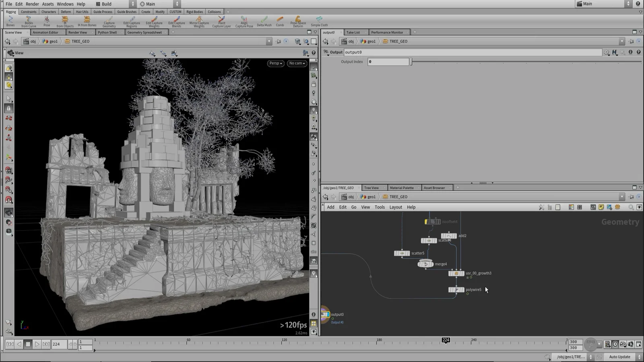Viewport: 644px width, 362px height.
Task: Open the color palette icon in network editor toolbar
Action: [x=571, y=207]
